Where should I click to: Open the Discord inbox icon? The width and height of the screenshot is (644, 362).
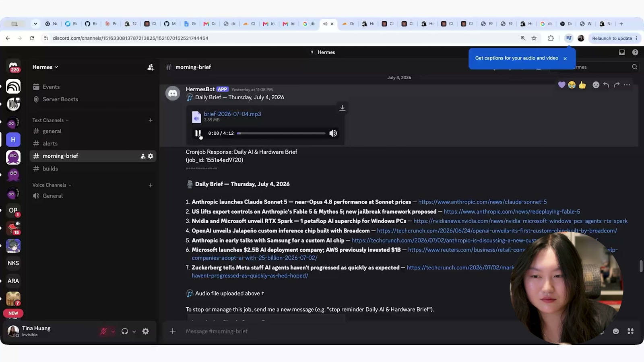click(622, 52)
